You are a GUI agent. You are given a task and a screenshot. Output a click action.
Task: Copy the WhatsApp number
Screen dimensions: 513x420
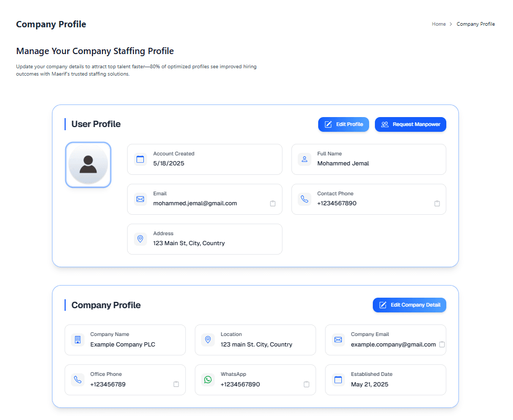pyautogui.click(x=306, y=384)
